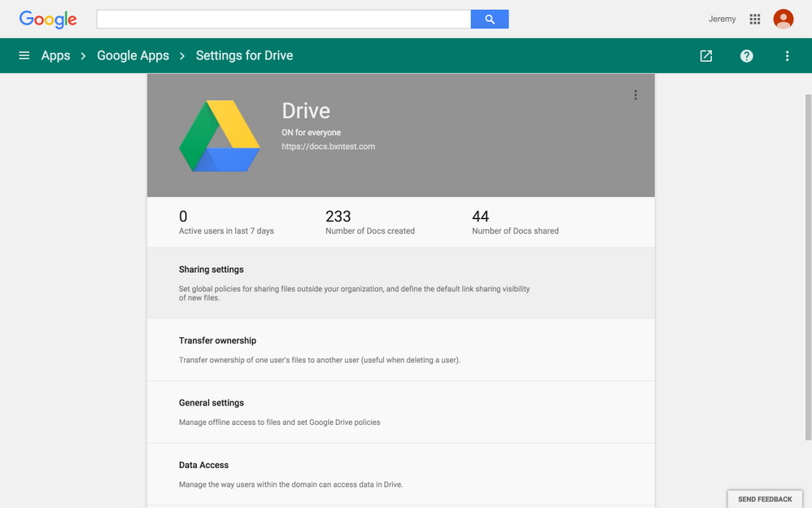Click the Transfer ownership description text
Image resolution: width=812 pixels, height=508 pixels.
(x=320, y=361)
